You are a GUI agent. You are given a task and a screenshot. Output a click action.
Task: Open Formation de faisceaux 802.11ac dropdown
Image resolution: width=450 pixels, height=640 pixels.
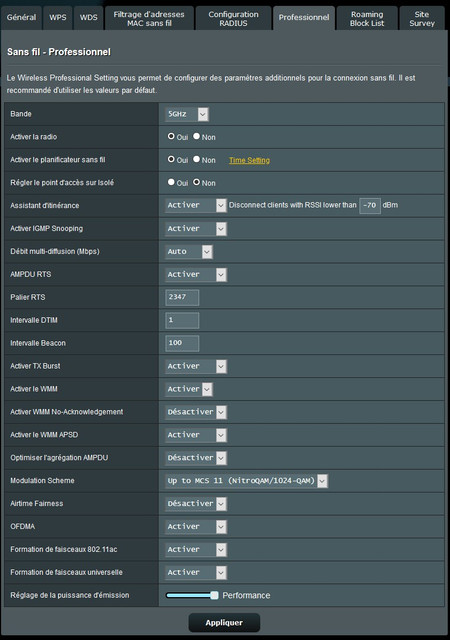pos(196,549)
